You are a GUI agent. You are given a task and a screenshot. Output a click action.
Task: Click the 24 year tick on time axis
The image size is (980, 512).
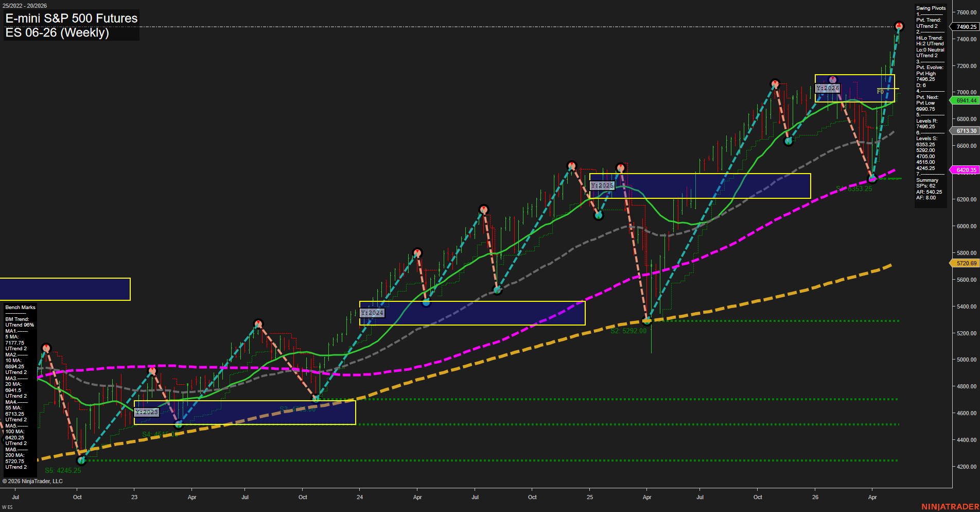pyautogui.click(x=360, y=497)
